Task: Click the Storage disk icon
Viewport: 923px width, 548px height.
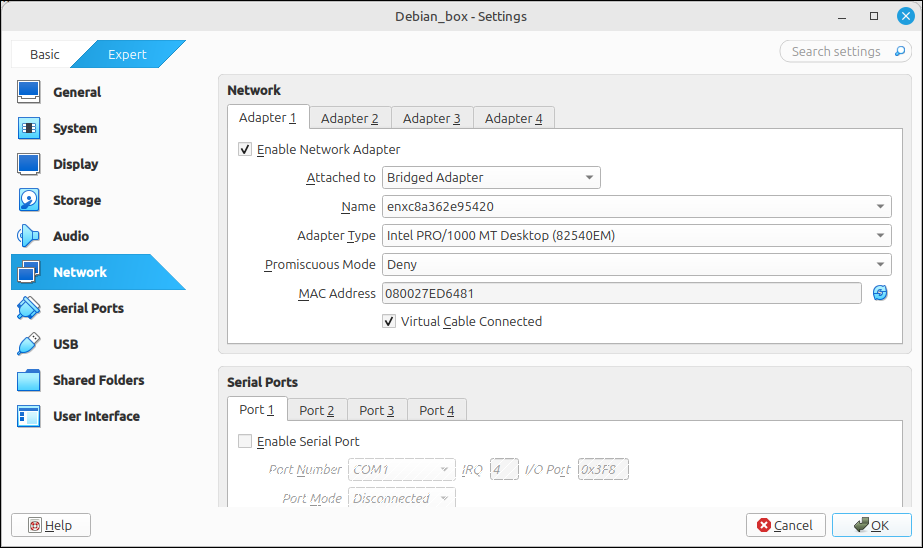Action: pyautogui.click(x=28, y=200)
